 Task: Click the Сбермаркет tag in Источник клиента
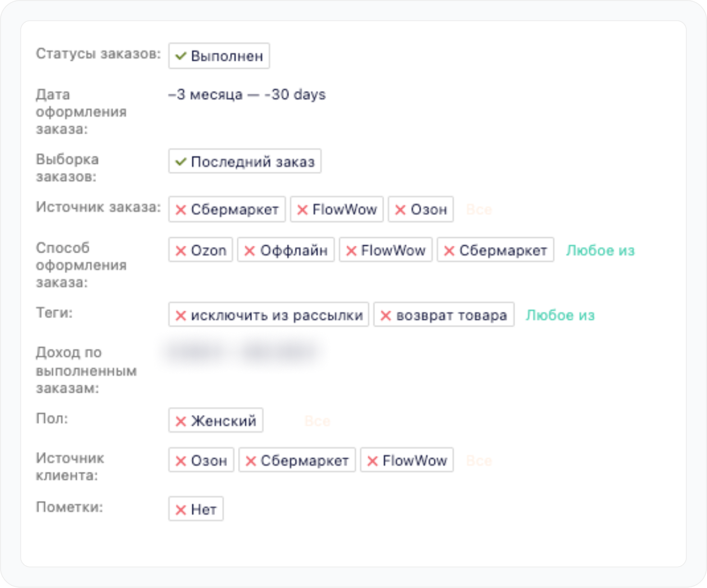click(x=297, y=461)
